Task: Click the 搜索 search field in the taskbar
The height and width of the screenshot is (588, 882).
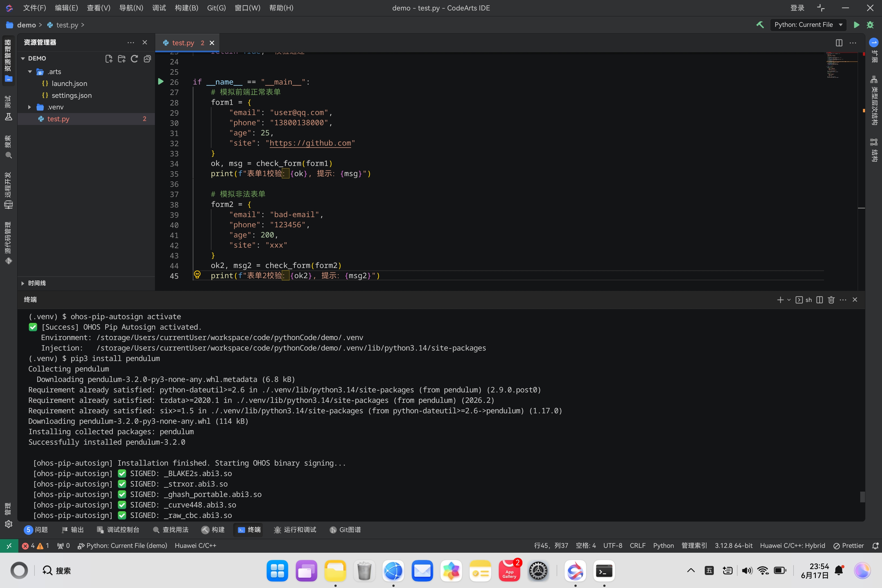Action: coord(56,571)
